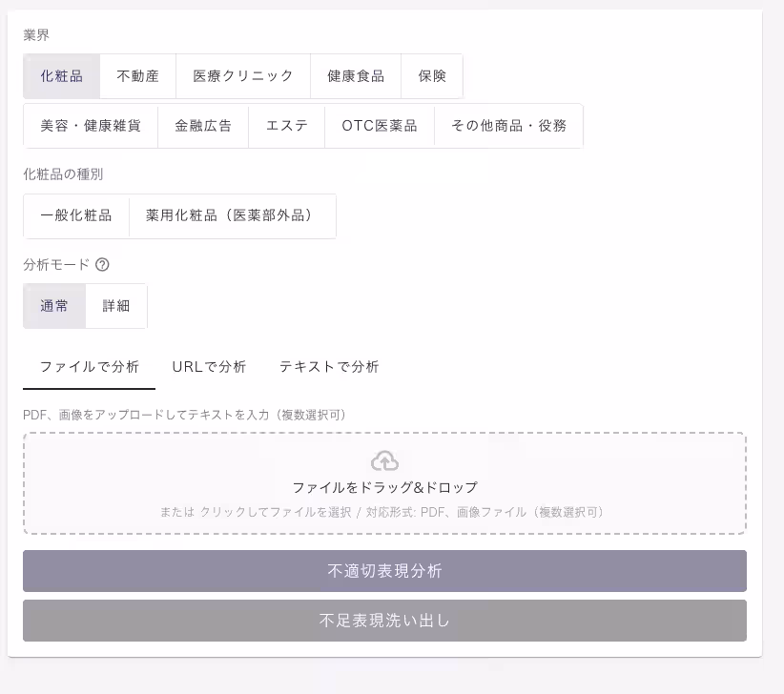Open the 分析モード help icon
The height and width of the screenshot is (694, 784).
[x=103, y=265]
